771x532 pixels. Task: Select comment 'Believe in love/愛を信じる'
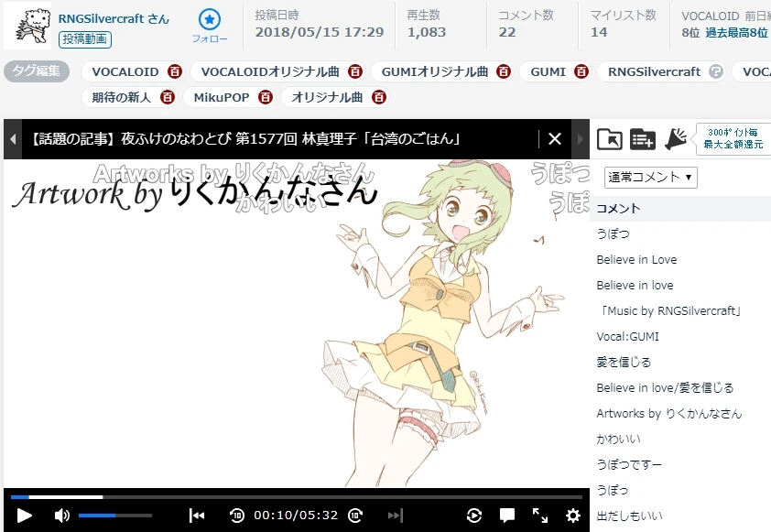(x=665, y=387)
